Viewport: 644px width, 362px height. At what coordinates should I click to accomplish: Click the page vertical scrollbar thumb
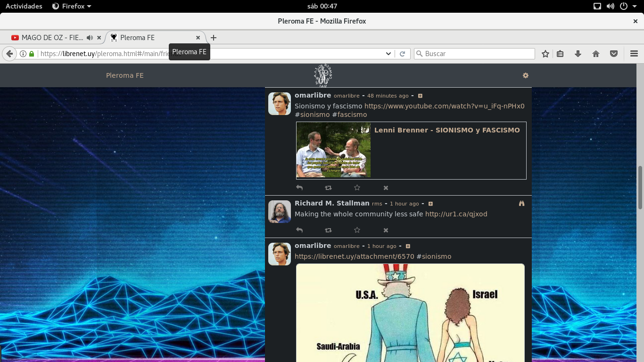[640, 188]
